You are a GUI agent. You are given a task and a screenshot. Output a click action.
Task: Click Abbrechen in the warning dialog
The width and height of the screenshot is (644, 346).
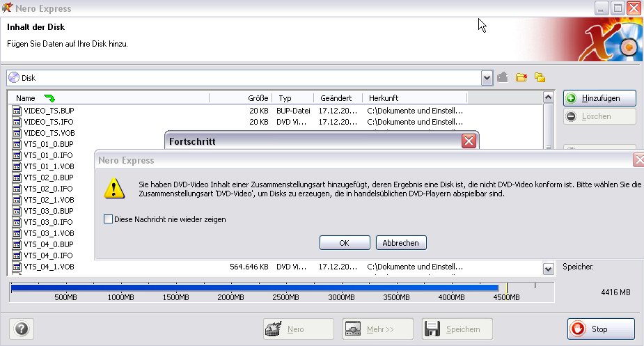[401, 243]
